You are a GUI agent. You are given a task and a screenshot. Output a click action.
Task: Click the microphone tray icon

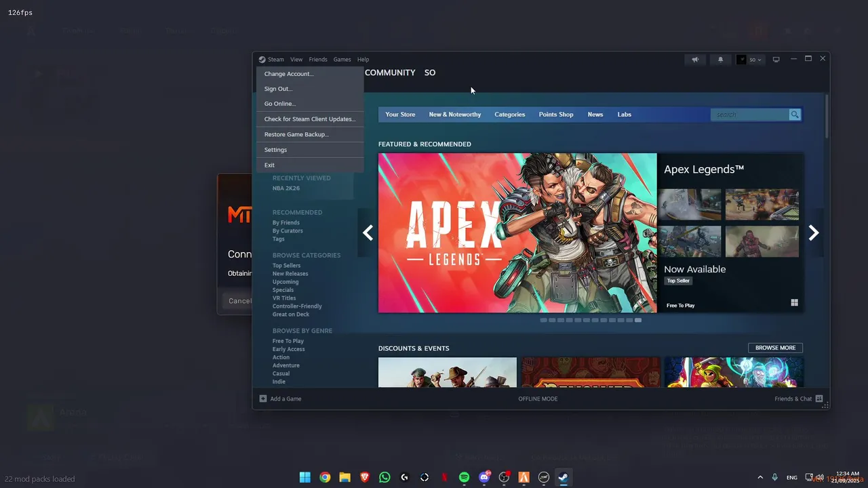click(774, 477)
